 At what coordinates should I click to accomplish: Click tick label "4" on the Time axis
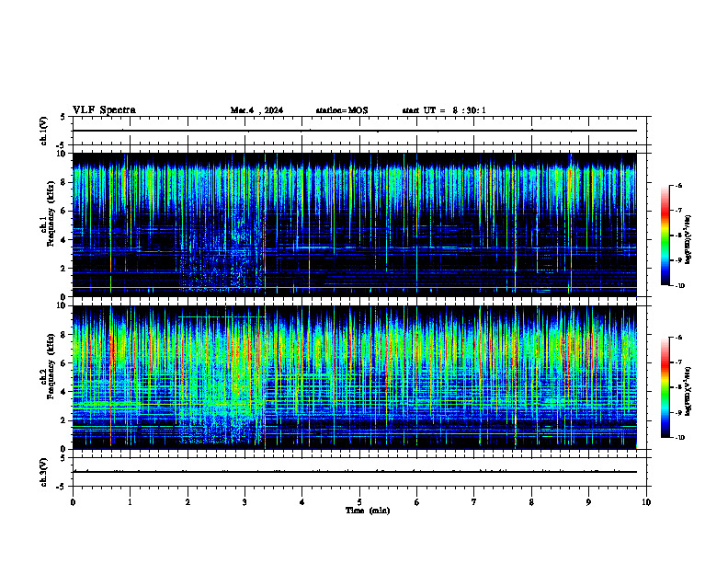302,502
